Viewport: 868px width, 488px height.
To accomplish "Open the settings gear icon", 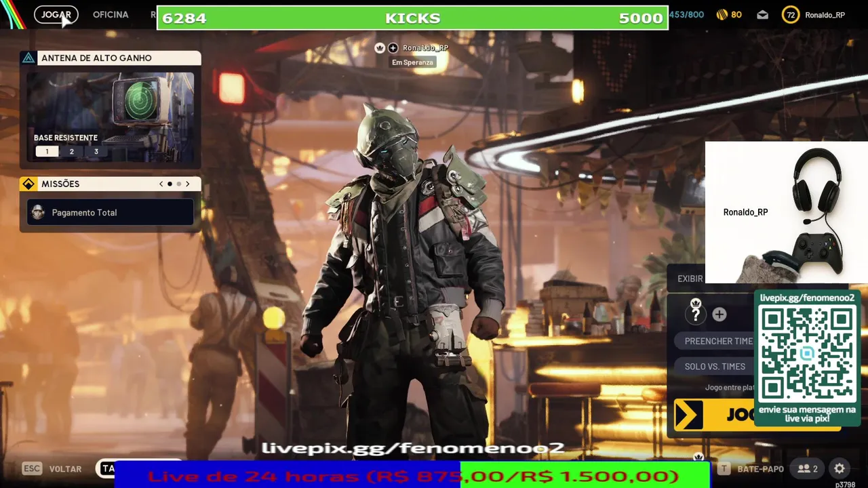I will pos(840,468).
